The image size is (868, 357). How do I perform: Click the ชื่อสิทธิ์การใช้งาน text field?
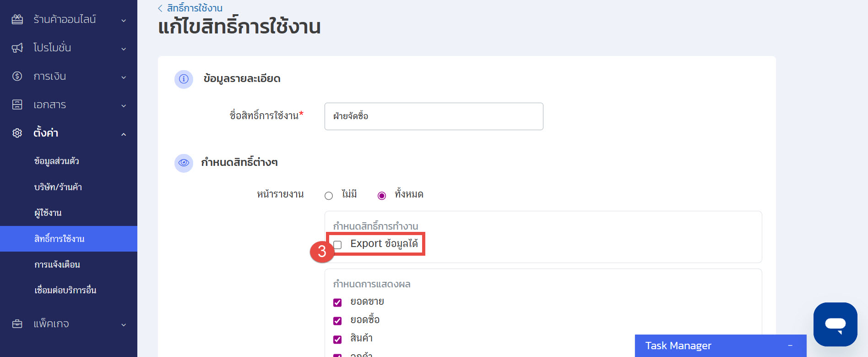[434, 116]
